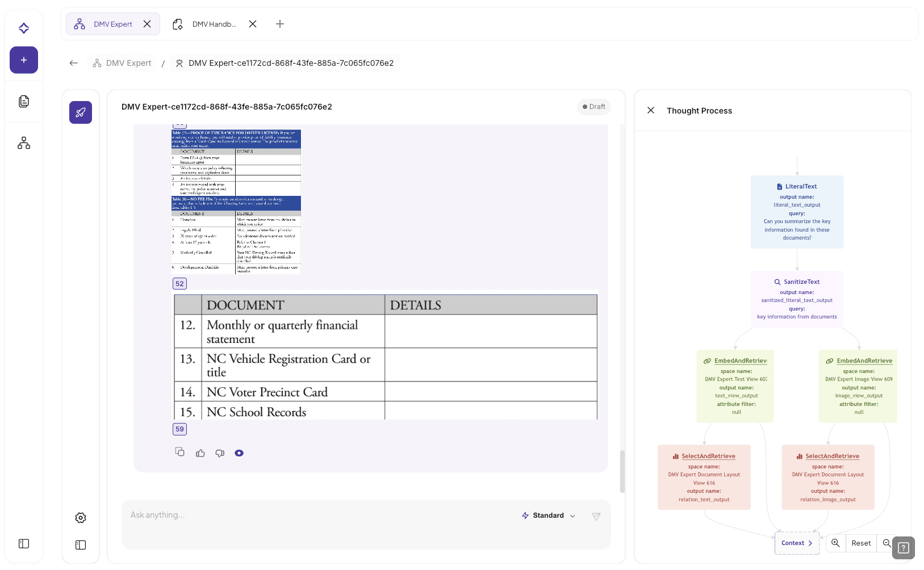
Task: Click citation badge 52
Action: (179, 284)
